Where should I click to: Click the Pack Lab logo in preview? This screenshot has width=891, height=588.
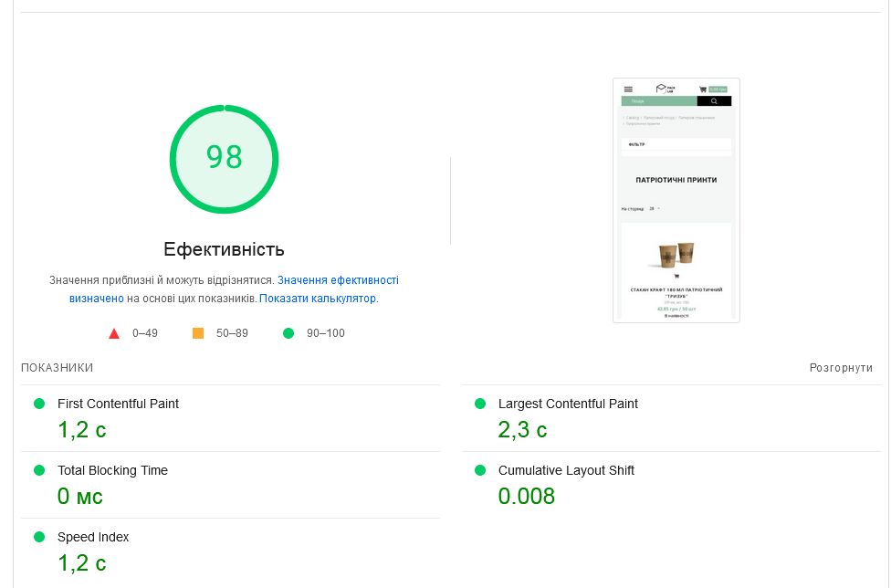pyautogui.click(x=665, y=89)
